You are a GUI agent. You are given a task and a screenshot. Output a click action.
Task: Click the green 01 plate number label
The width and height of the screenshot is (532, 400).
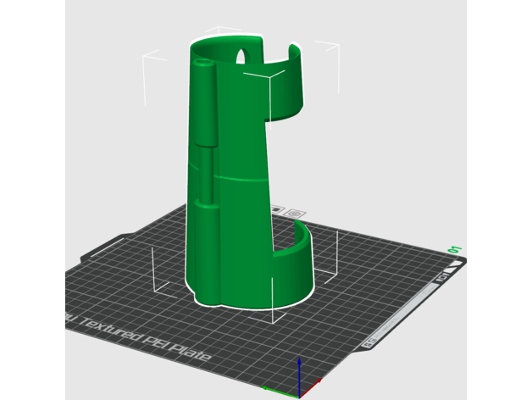pyautogui.click(x=455, y=250)
